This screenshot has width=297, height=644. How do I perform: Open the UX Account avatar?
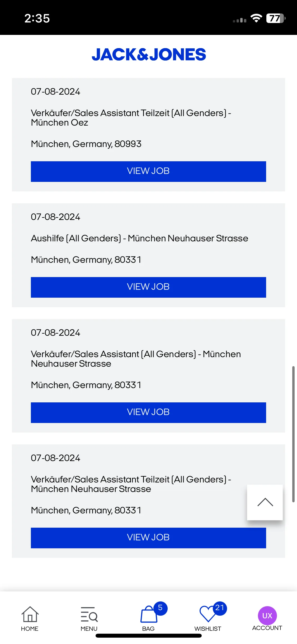(x=267, y=616)
